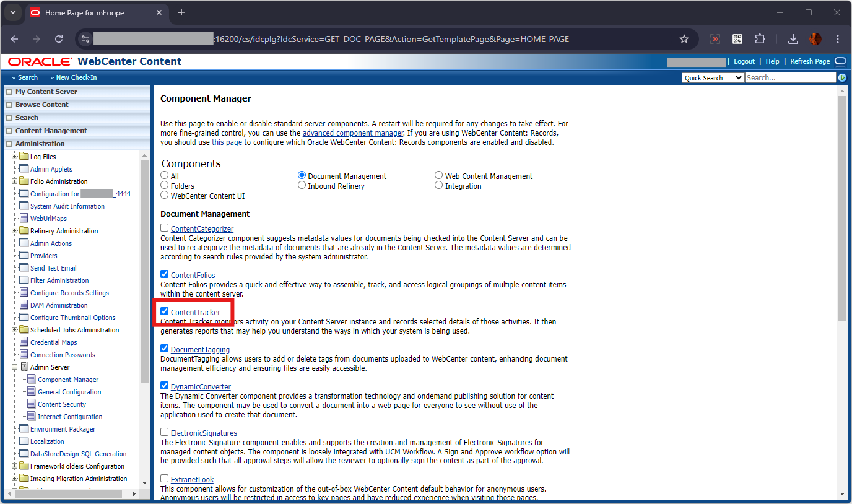Screen dimensions: 852x504
Task: Open the Send Test Email link
Action: point(53,268)
